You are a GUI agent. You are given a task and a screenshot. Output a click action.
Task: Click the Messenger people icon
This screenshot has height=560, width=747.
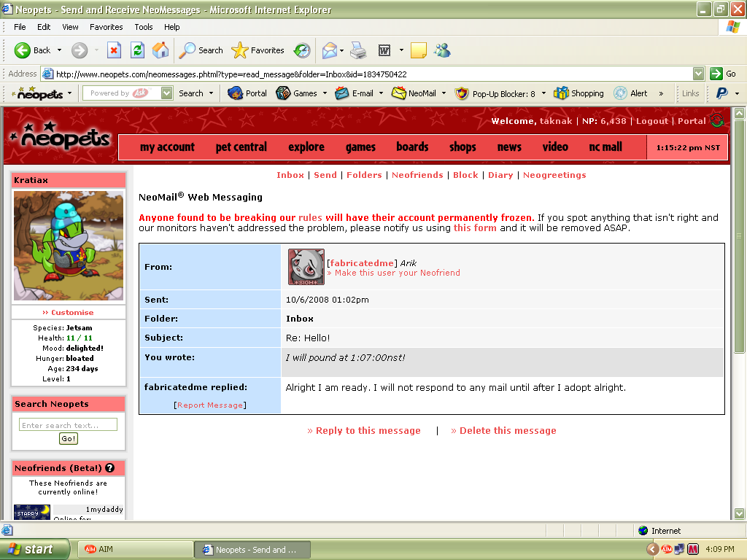443,50
